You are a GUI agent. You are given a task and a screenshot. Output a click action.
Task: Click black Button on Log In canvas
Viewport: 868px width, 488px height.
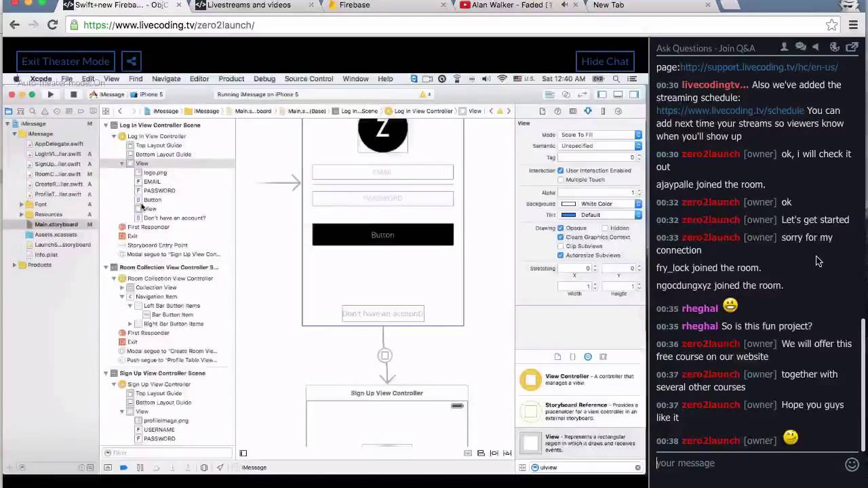(x=382, y=235)
